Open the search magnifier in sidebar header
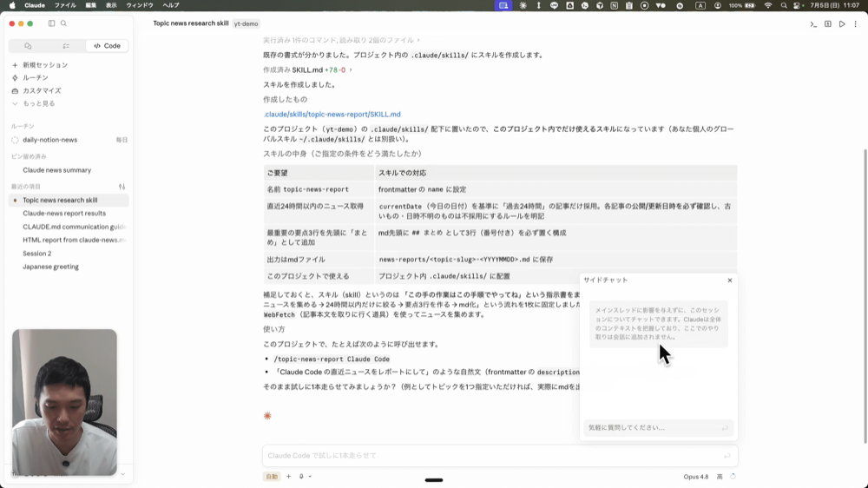868x488 pixels. coord(63,23)
